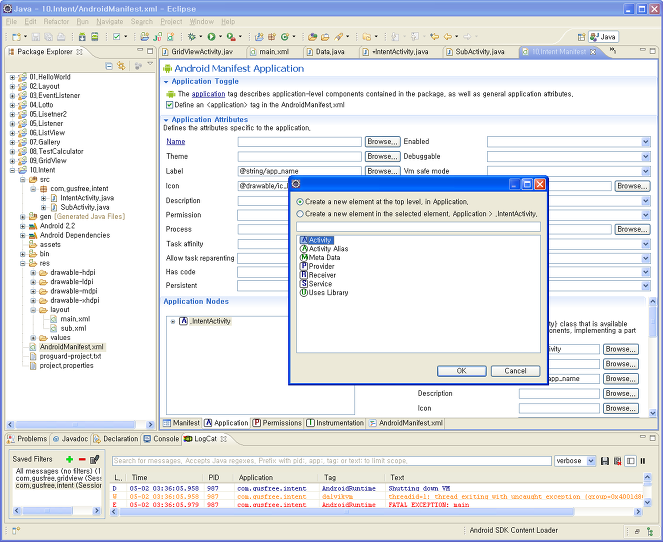Click the New file toolbar icon
Viewport: 663px width, 542px height.
click(16, 37)
